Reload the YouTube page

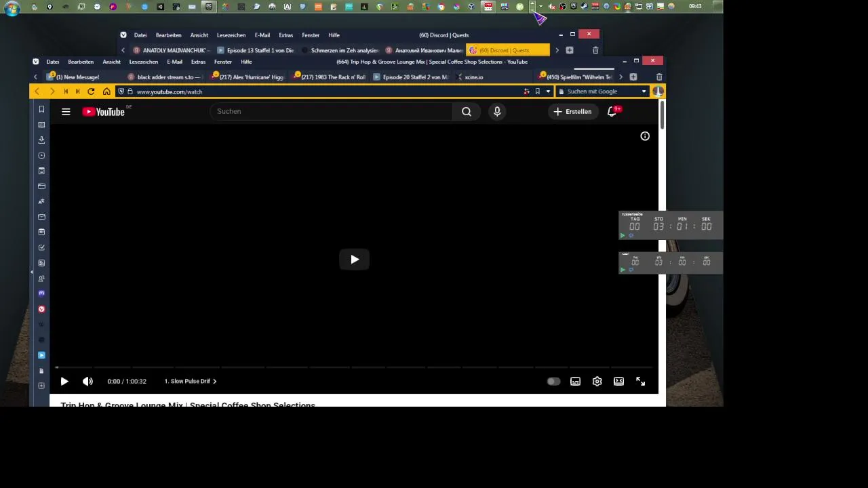[x=91, y=91]
